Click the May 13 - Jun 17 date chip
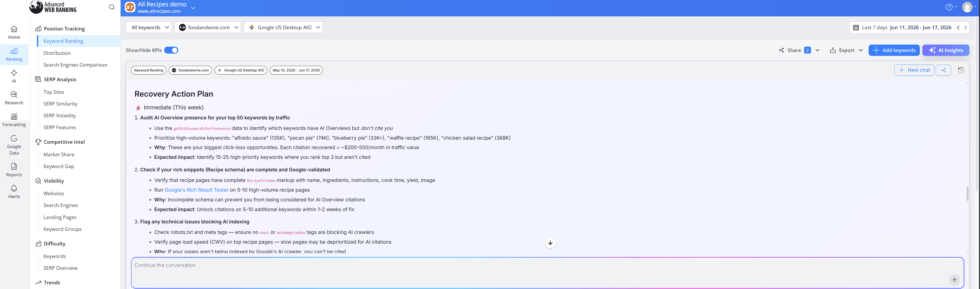This screenshot has width=980, height=289. click(x=296, y=70)
